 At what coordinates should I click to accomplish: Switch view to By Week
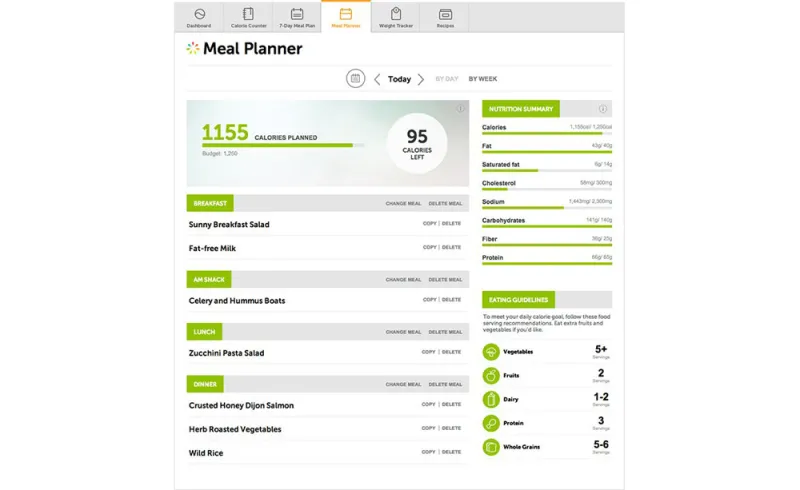pyautogui.click(x=483, y=79)
